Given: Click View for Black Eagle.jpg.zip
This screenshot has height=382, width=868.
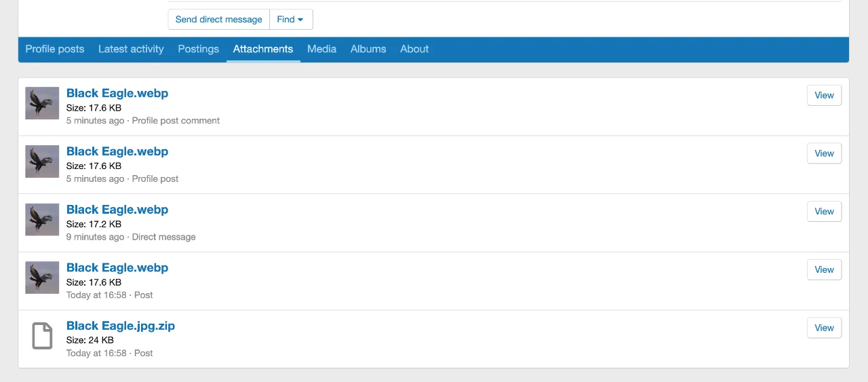Looking at the screenshot, I should [824, 328].
